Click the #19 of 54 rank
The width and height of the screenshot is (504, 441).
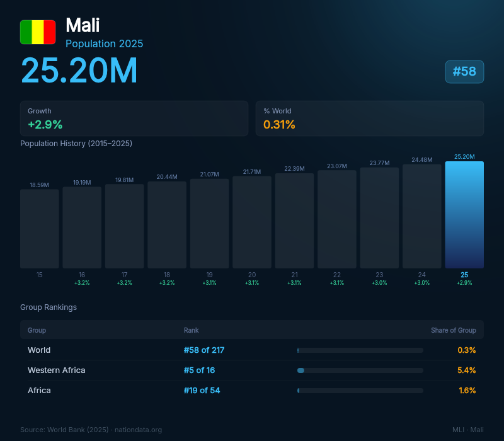(x=202, y=391)
